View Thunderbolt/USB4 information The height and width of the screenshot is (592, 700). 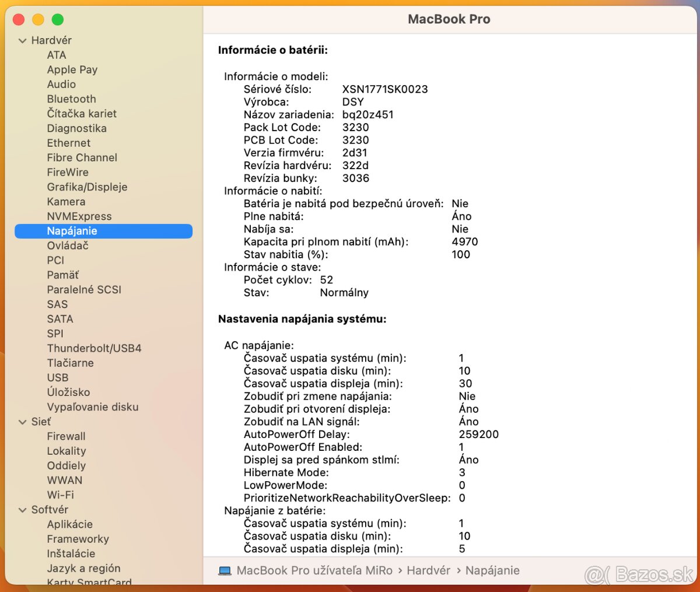(x=94, y=348)
